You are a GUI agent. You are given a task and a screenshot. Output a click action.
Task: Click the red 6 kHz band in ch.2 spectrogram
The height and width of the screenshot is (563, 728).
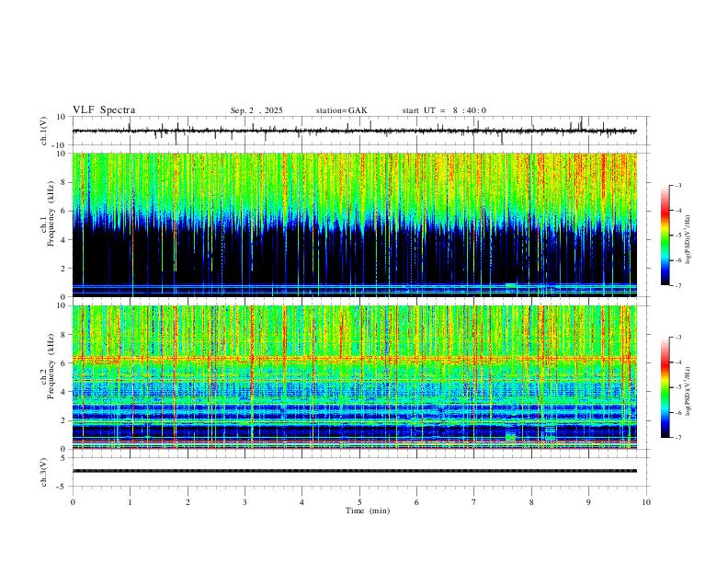click(354, 359)
